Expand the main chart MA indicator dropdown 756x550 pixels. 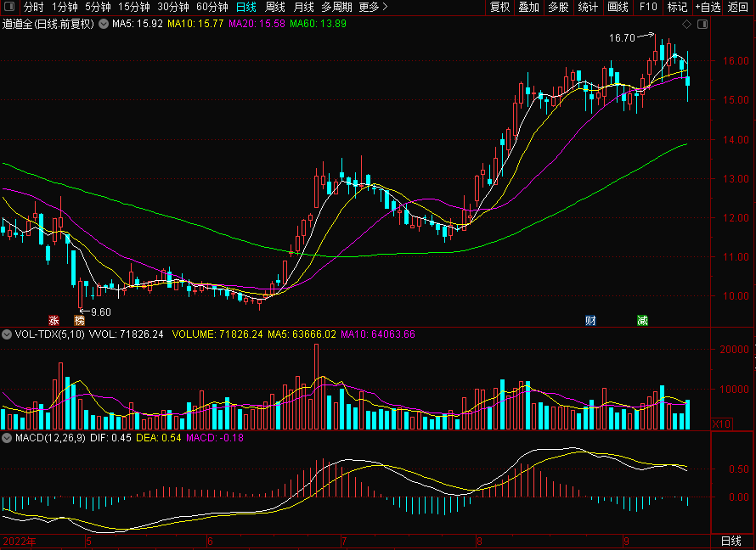[x=104, y=24]
